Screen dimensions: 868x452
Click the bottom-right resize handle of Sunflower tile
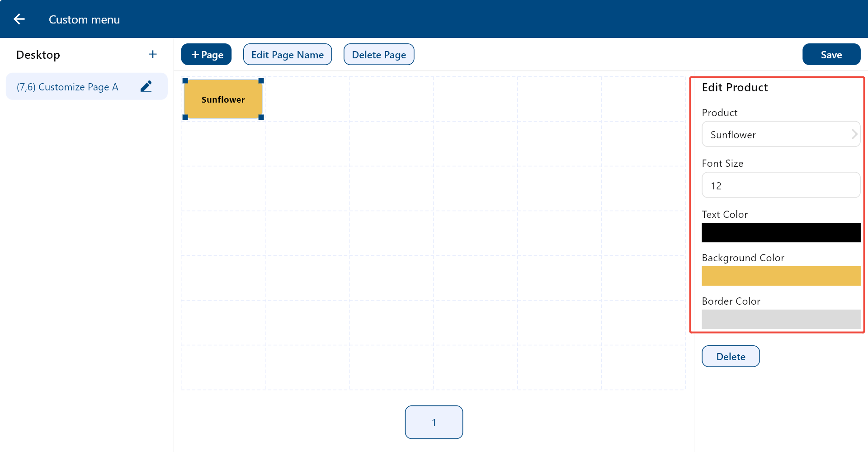tap(261, 117)
